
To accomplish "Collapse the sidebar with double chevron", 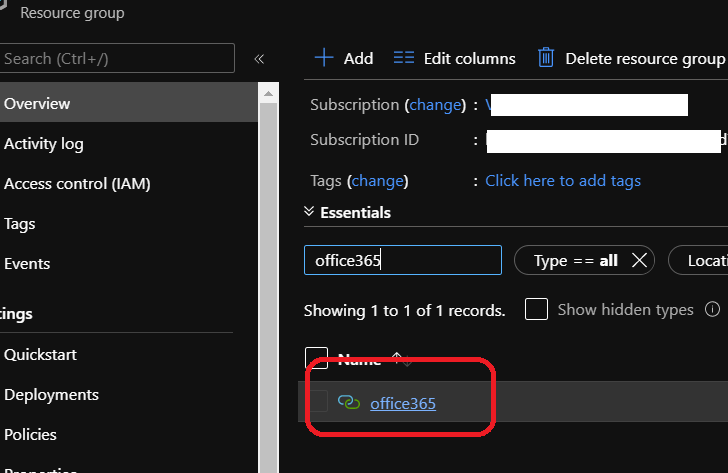I will (x=259, y=59).
